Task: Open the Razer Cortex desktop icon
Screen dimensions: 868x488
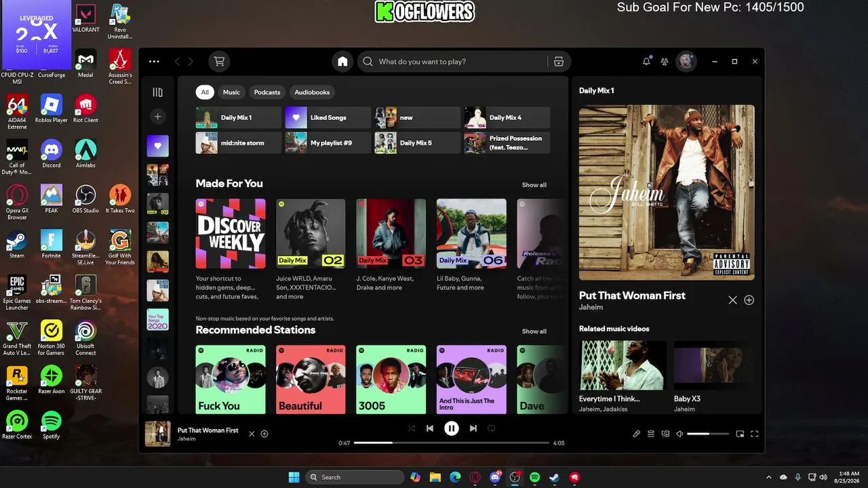Action: pos(17,425)
